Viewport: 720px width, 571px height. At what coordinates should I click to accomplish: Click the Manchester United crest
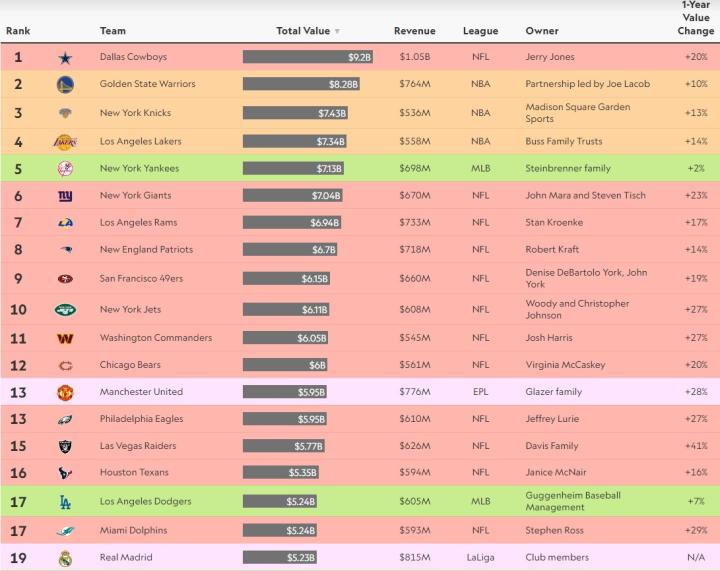click(x=65, y=393)
